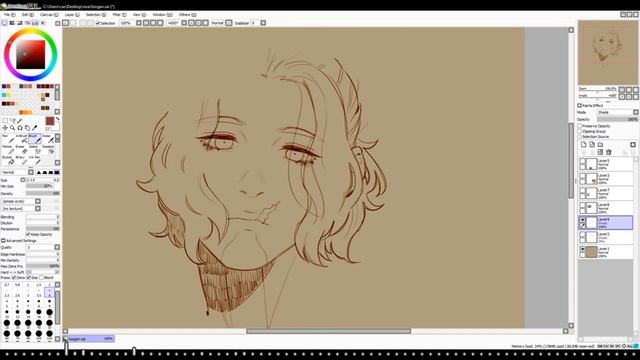Expand the Paints Effect section
640x360 pixels.
pos(580,106)
